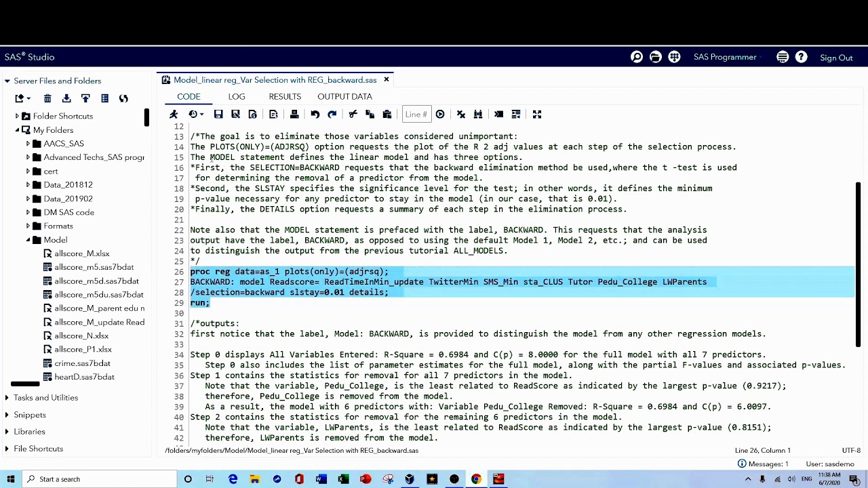Switch to the RESULTS tab
This screenshot has width=868, height=488.
(285, 97)
